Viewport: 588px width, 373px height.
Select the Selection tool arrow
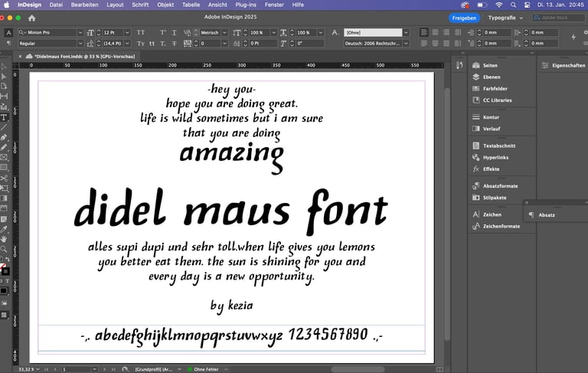4,67
